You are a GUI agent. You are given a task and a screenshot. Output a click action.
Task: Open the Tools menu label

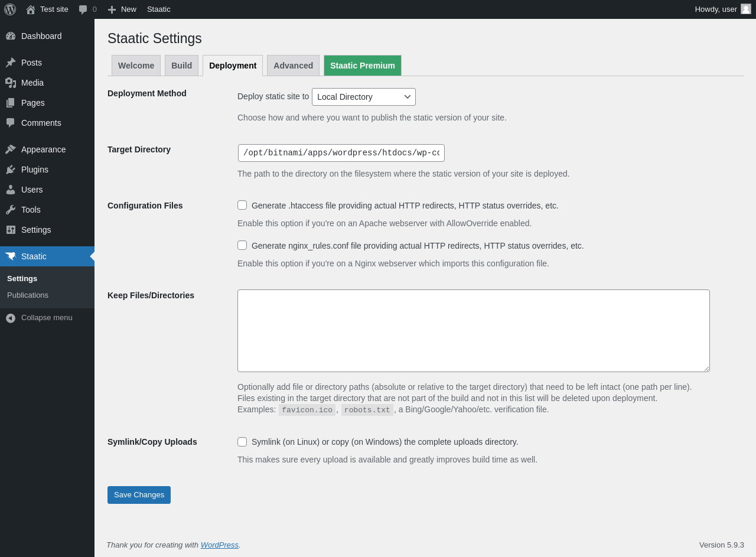(31, 210)
